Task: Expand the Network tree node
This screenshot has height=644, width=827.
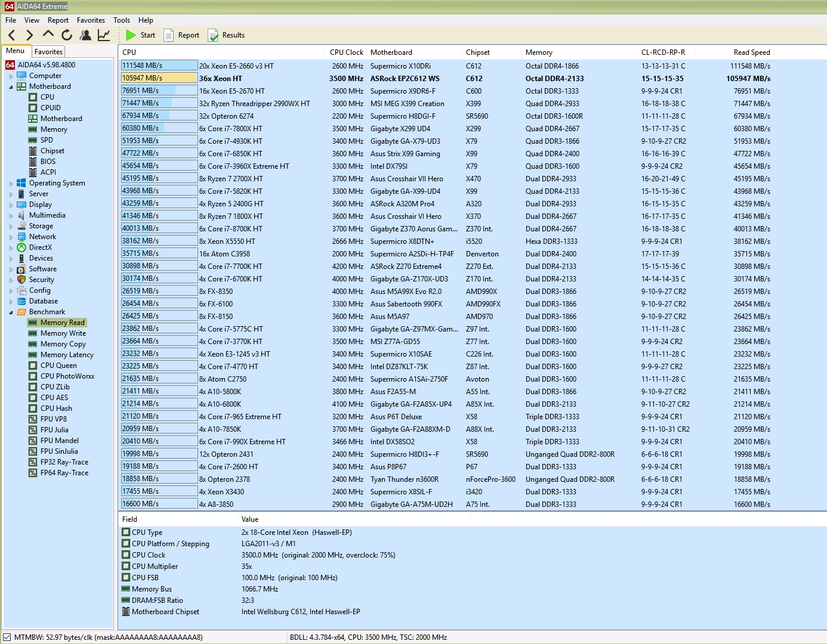Action: pos(11,237)
